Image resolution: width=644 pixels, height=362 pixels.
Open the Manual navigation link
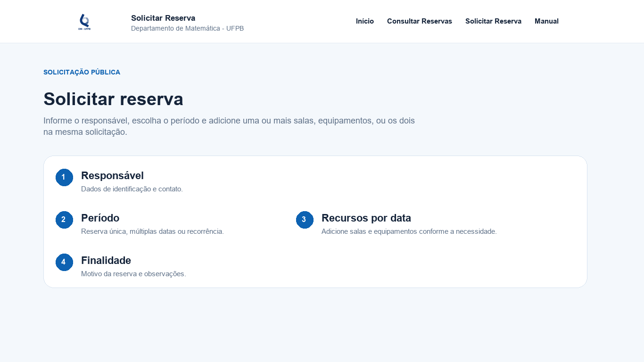tap(546, 21)
